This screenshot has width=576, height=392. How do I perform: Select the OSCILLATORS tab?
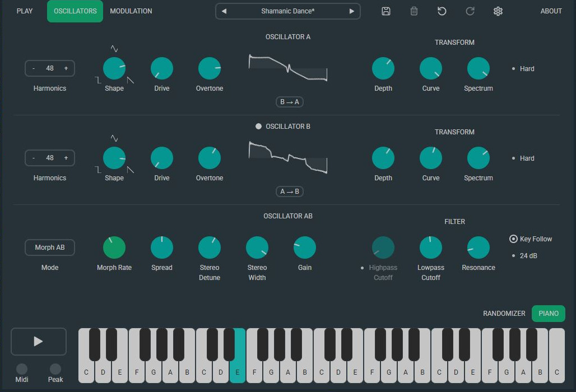click(75, 11)
